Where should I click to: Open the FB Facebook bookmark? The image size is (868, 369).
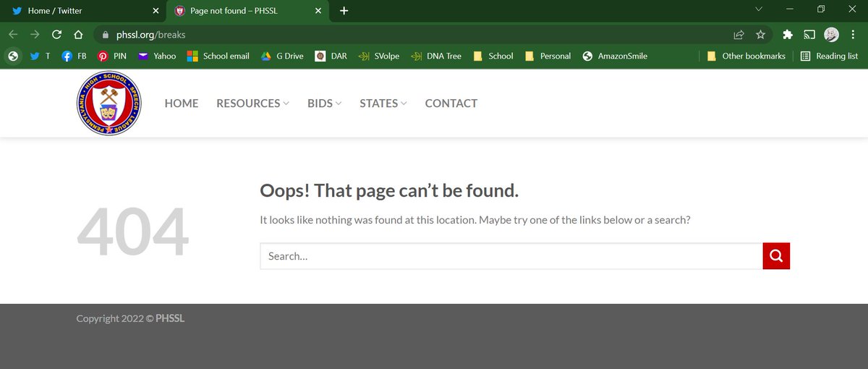(74, 56)
